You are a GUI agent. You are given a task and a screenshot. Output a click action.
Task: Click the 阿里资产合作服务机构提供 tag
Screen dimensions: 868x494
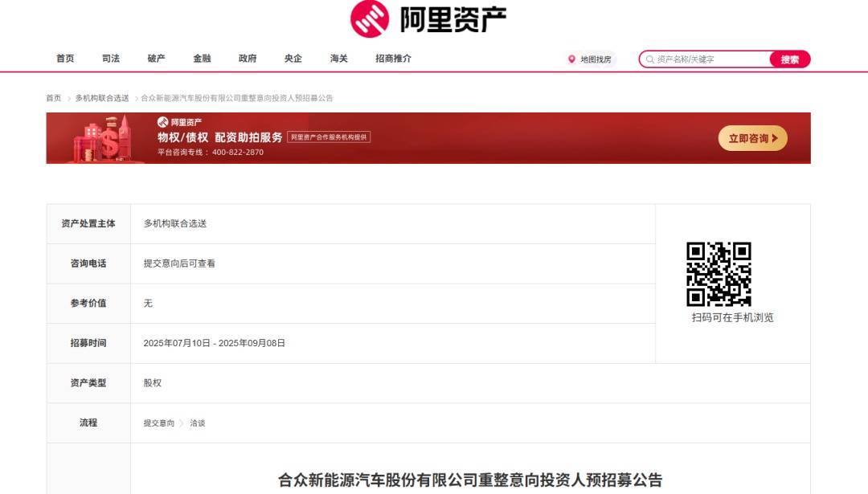[x=329, y=137]
